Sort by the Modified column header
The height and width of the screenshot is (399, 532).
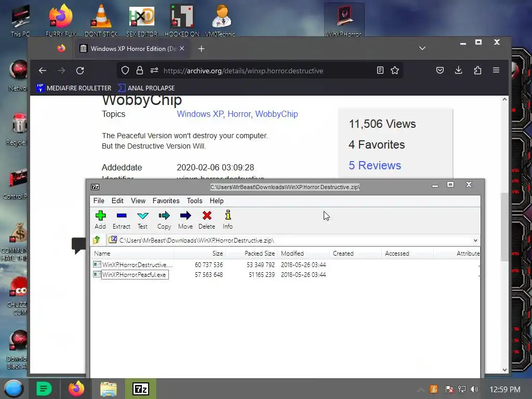(x=303, y=254)
